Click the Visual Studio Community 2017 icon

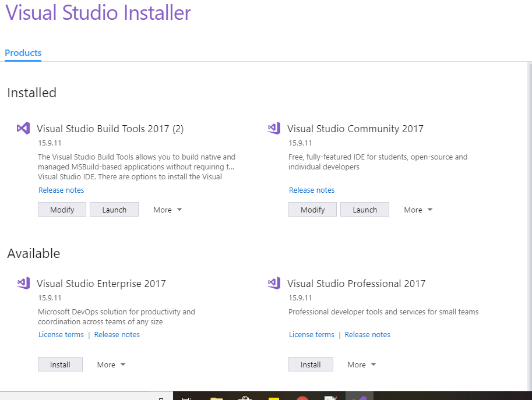tap(274, 129)
